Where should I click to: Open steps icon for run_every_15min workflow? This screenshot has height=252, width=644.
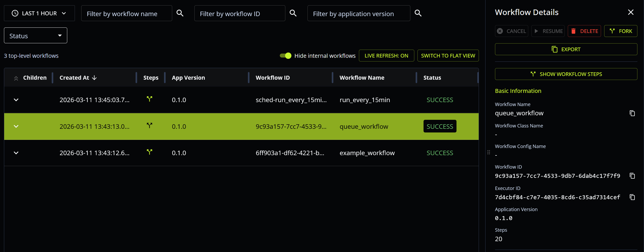[x=150, y=99]
